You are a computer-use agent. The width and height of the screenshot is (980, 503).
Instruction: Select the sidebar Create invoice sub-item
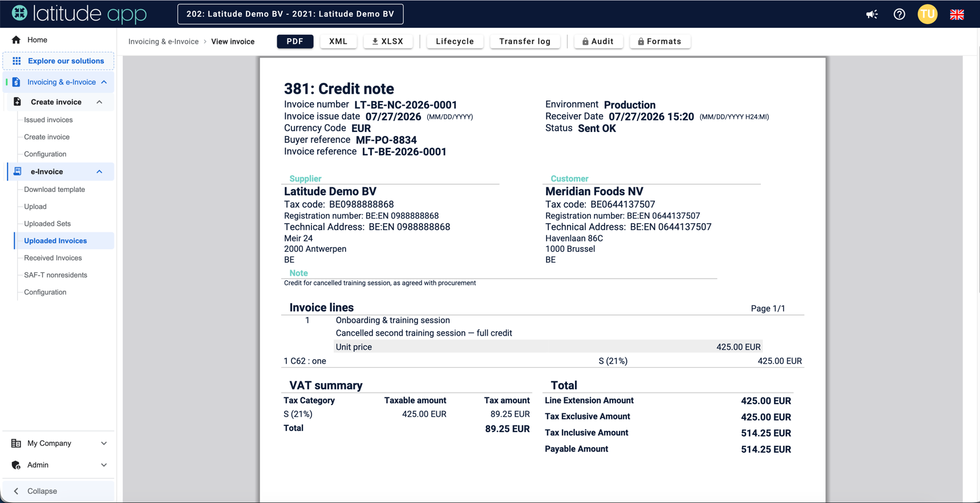tap(47, 137)
